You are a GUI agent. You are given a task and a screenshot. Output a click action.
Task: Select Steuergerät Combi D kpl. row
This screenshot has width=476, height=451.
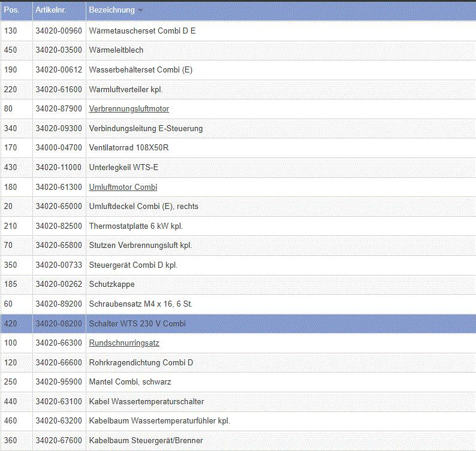click(133, 265)
